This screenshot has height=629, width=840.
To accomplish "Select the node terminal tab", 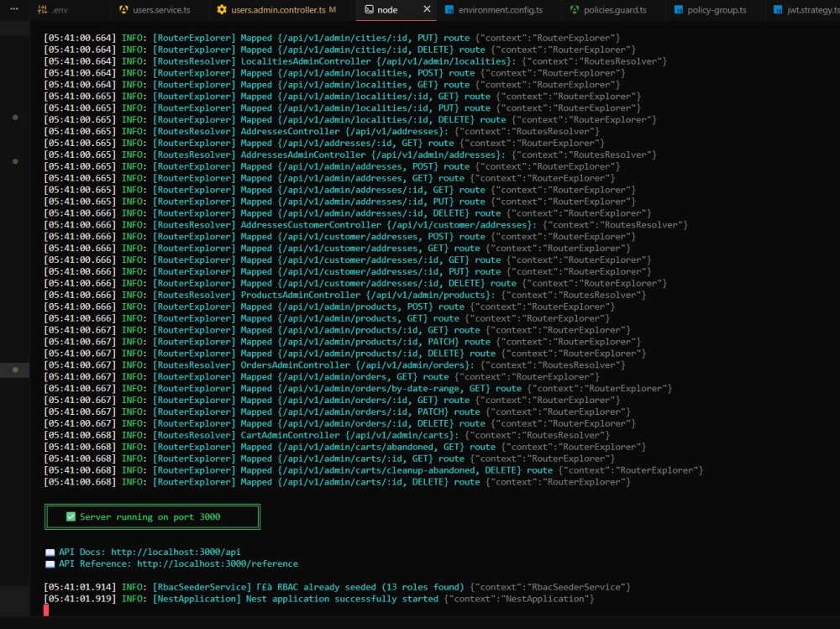I will [x=386, y=9].
